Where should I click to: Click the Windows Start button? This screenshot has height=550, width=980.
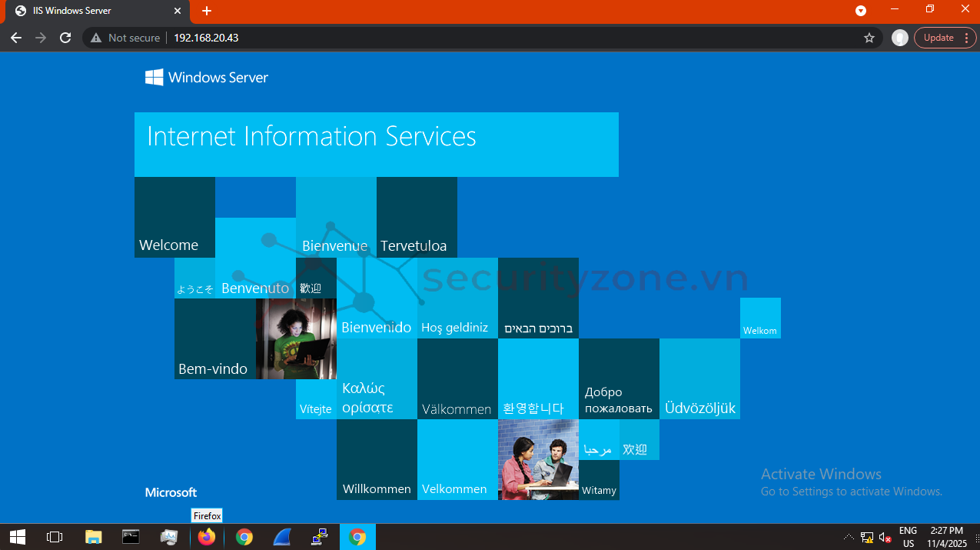tap(17, 536)
